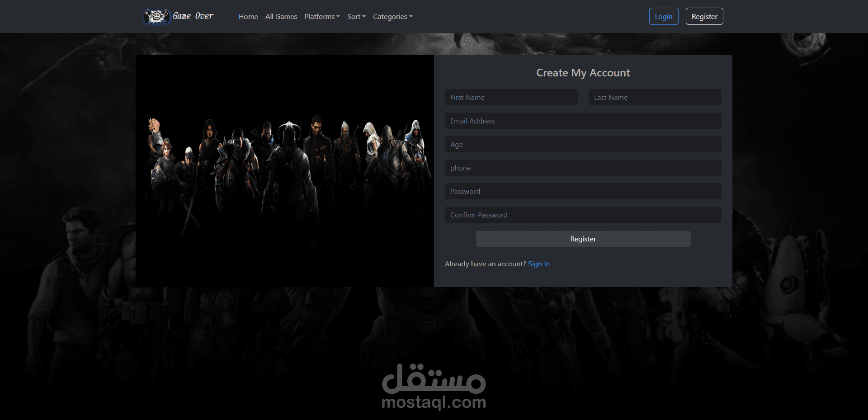Focus the Confirm Password field

click(x=583, y=215)
